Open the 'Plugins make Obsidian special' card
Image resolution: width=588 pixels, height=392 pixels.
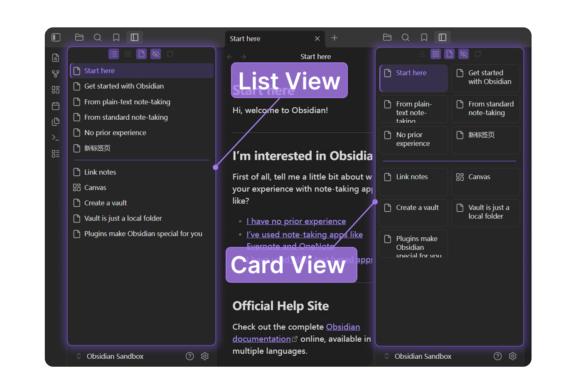point(413,244)
